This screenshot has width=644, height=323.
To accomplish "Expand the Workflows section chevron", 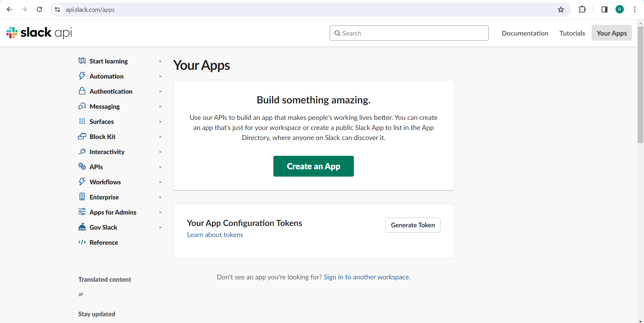I will click(x=161, y=182).
